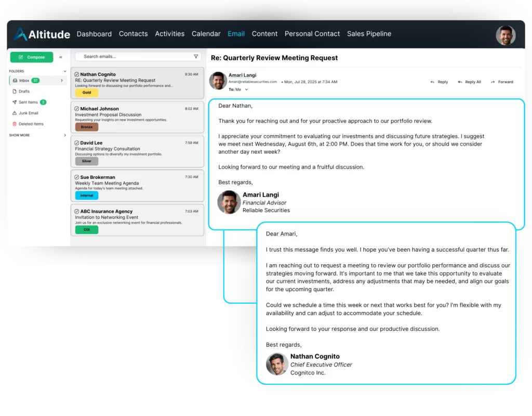Toggle the check circle on Nathan Cognito email
This screenshot has height=416, width=532.
(77, 74)
